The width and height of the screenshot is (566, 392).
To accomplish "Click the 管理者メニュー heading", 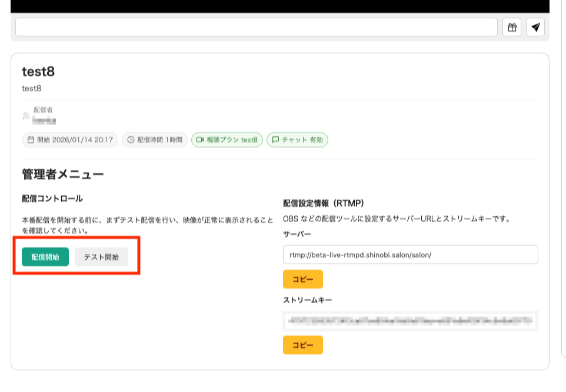I will point(62,175).
